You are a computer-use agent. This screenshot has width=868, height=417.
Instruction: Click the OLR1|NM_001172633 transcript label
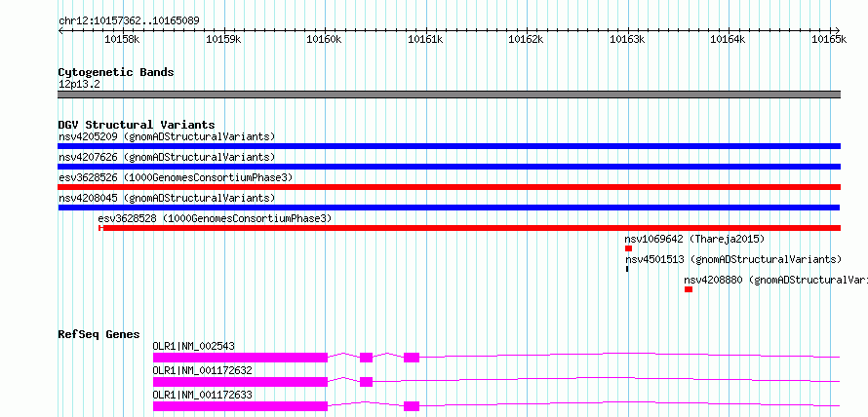point(202,396)
